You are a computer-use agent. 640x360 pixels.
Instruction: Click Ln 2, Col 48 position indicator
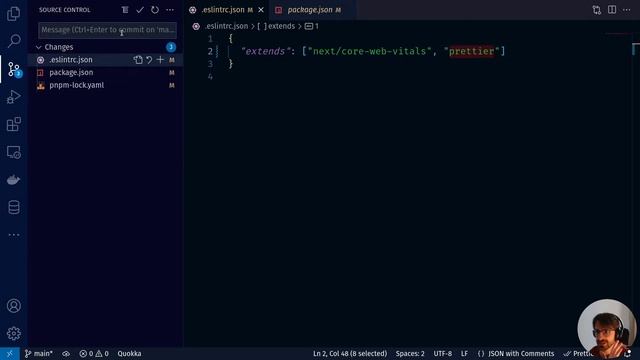coord(350,353)
